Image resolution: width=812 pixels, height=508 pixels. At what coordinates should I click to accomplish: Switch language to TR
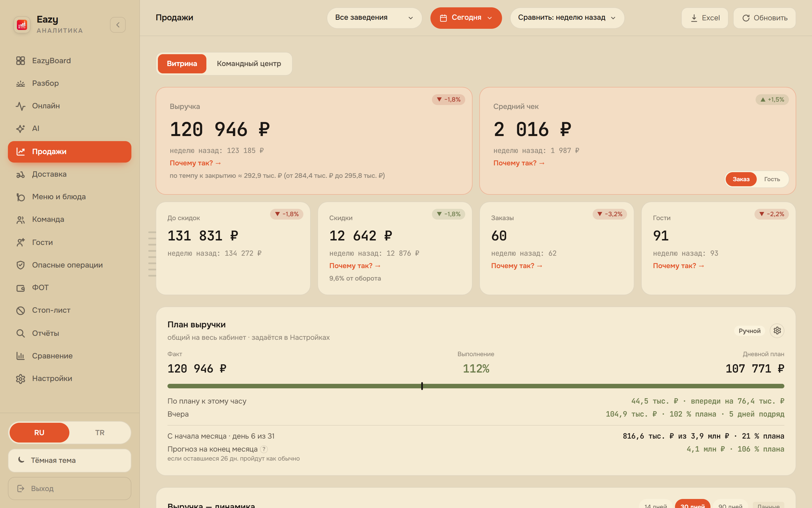click(x=100, y=432)
